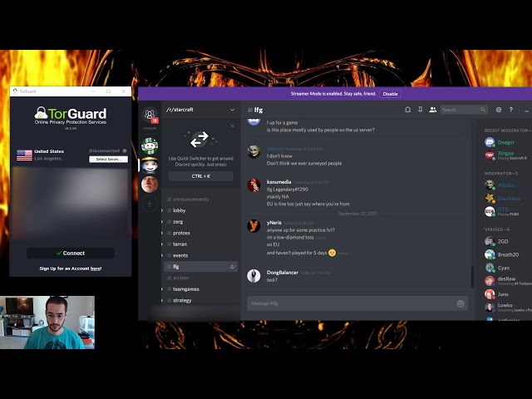Viewport: 532px width, 399px height.
Task: Open the #terran channel
Action: [200, 244]
